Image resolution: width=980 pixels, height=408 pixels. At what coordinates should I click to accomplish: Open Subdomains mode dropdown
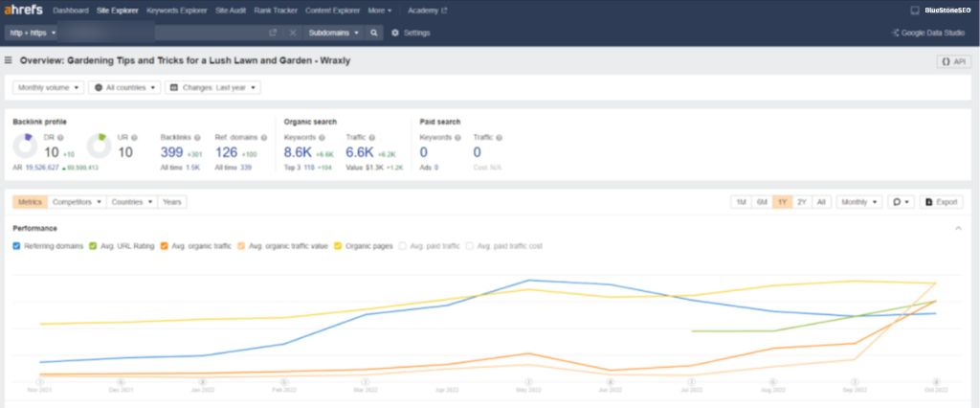(333, 33)
